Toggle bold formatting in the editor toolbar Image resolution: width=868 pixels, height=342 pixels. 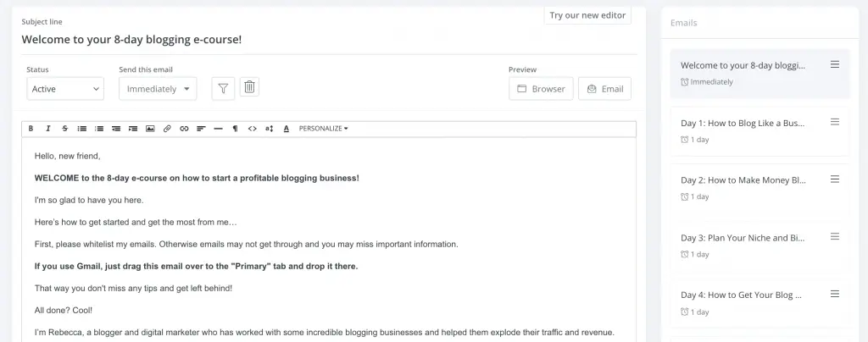(x=31, y=129)
